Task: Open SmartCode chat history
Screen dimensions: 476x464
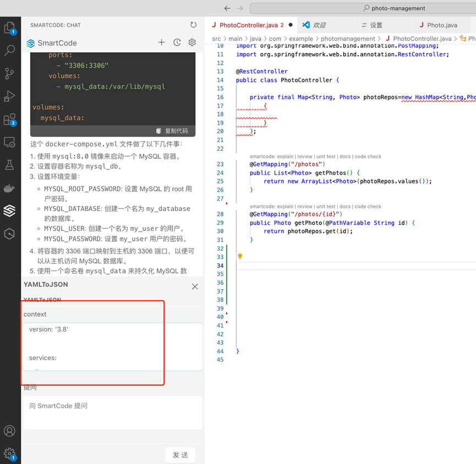Action: (x=177, y=42)
